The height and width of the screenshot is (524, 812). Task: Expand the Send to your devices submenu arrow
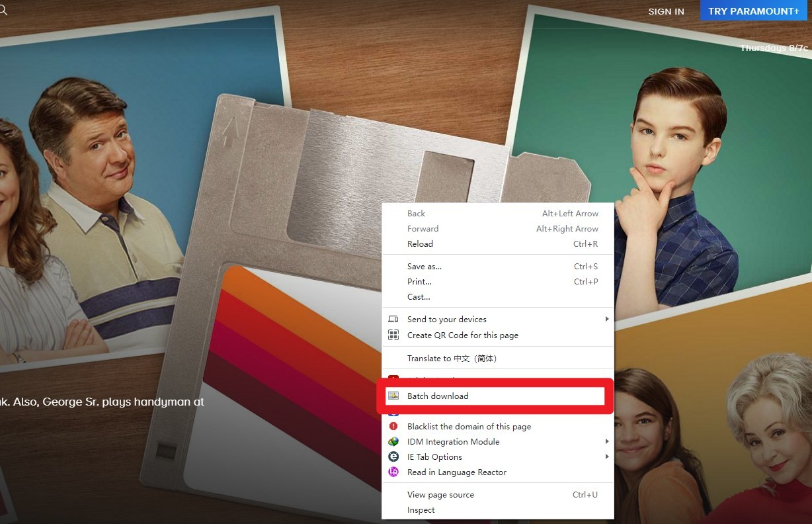coord(606,319)
